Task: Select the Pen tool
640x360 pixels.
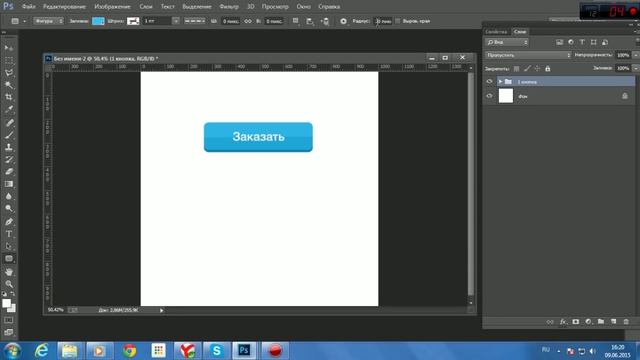Action: (x=9, y=222)
